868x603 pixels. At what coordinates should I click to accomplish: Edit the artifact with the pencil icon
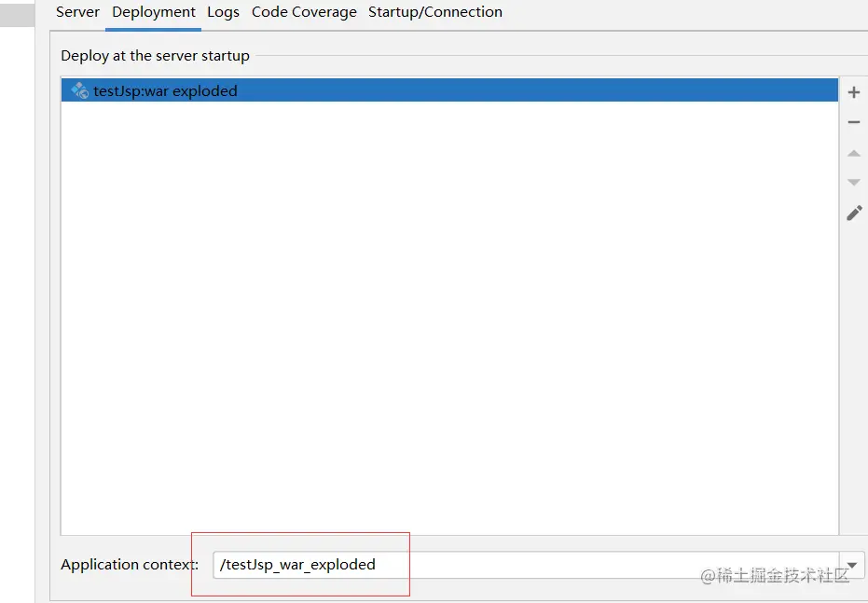(x=854, y=213)
